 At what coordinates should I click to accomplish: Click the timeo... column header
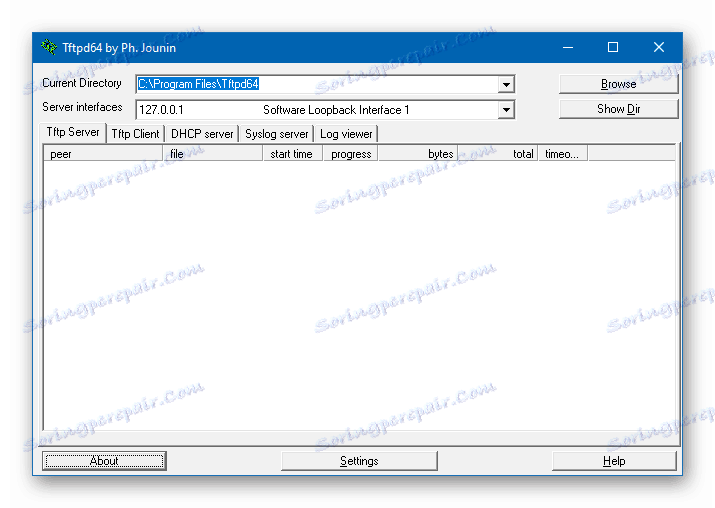click(563, 154)
